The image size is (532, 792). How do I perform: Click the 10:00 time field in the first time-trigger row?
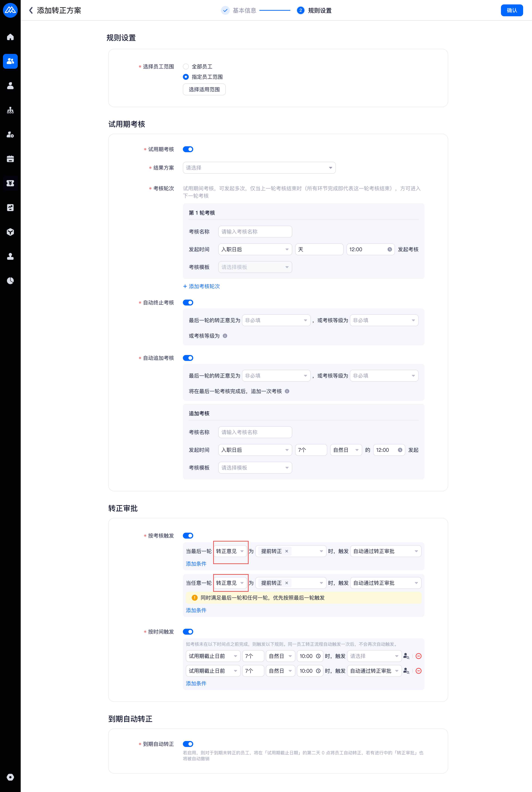tap(310, 656)
